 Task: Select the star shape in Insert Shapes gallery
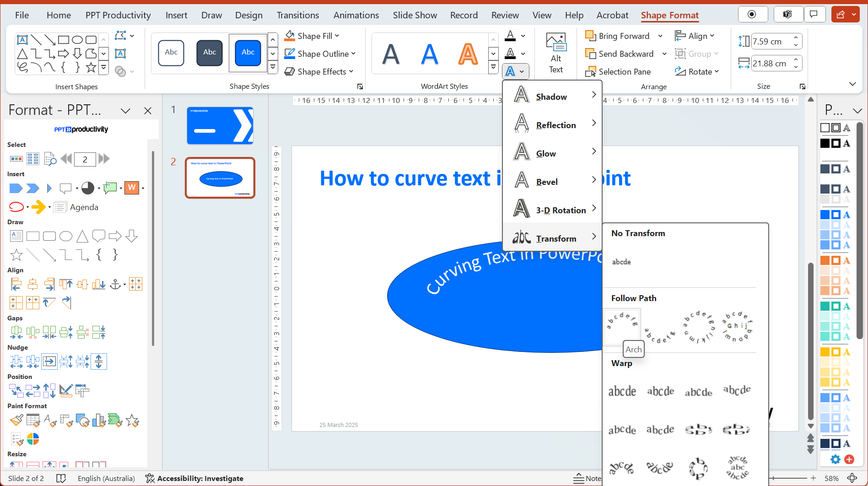(91, 68)
